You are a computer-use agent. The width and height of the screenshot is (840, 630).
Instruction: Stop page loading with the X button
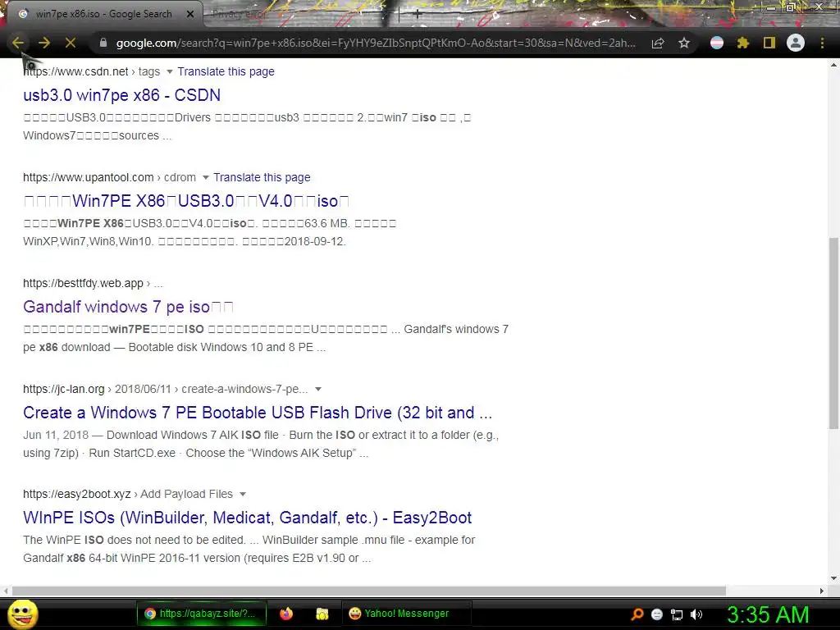tap(71, 43)
